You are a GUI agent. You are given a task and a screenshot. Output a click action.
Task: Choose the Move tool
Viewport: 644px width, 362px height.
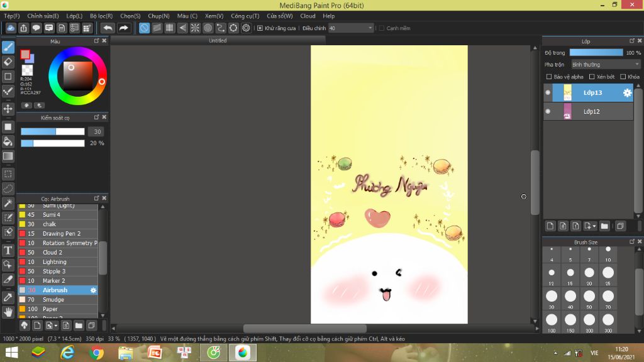(8, 109)
